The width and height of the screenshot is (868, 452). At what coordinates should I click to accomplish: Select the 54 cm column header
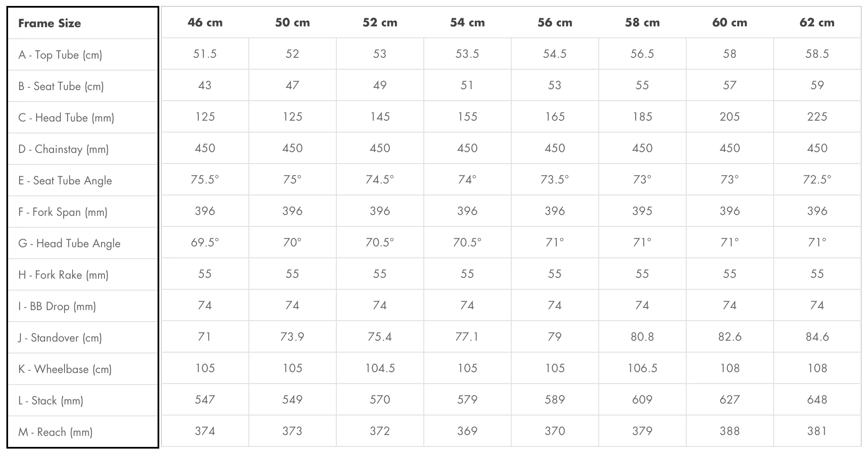(468, 23)
